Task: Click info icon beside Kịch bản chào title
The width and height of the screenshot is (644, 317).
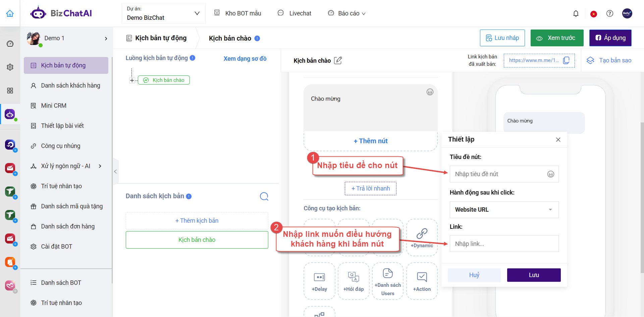Action: coord(257,38)
